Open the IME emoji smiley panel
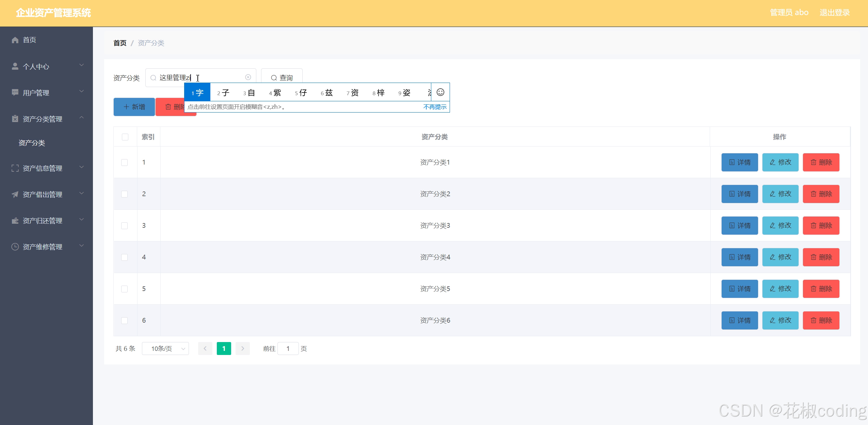 click(x=440, y=92)
